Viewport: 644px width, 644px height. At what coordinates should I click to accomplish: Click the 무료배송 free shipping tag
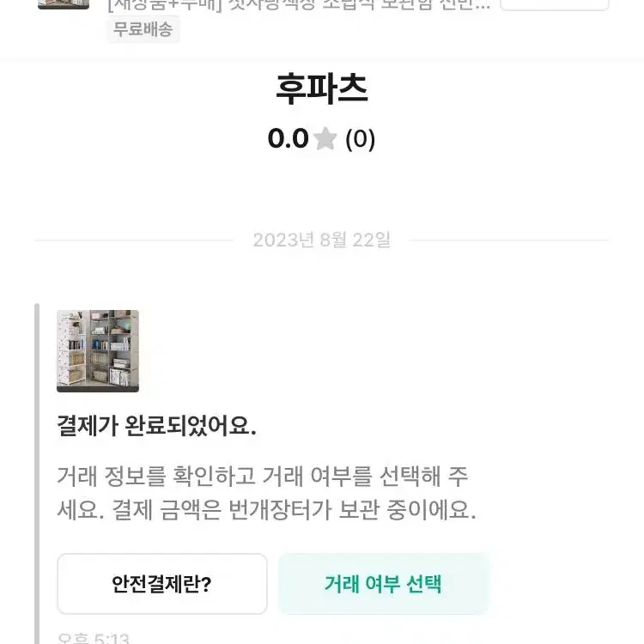(143, 29)
